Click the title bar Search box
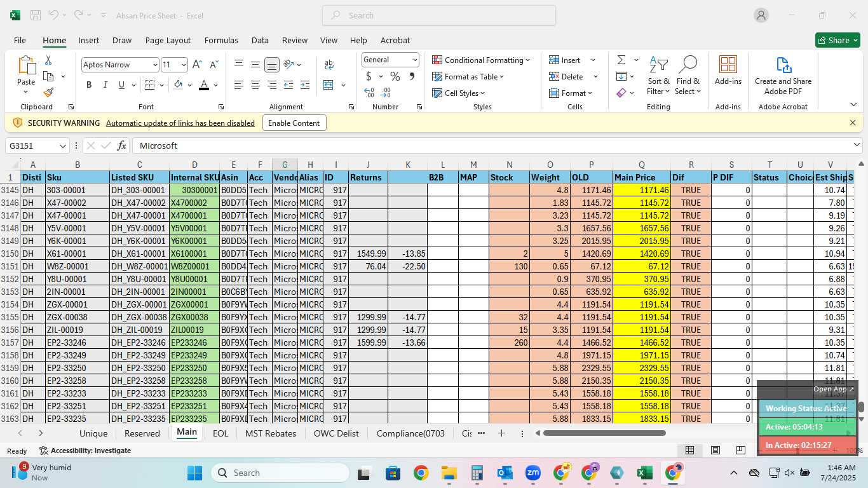Screen dimensions: 868x488 pyautogui.click(x=439, y=15)
